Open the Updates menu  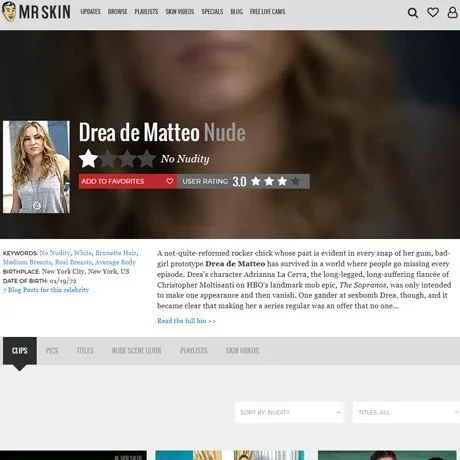click(90, 12)
